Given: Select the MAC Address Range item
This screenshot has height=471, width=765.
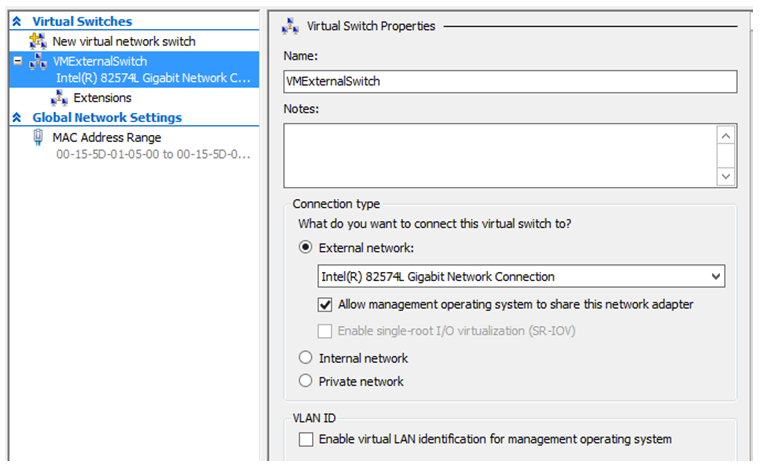Looking at the screenshot, I should [107, 138].
